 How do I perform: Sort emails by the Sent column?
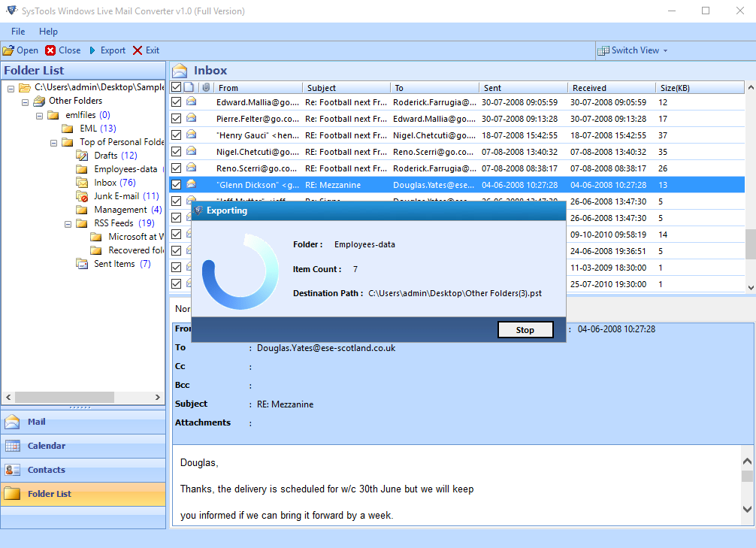[x=523, y=88]
